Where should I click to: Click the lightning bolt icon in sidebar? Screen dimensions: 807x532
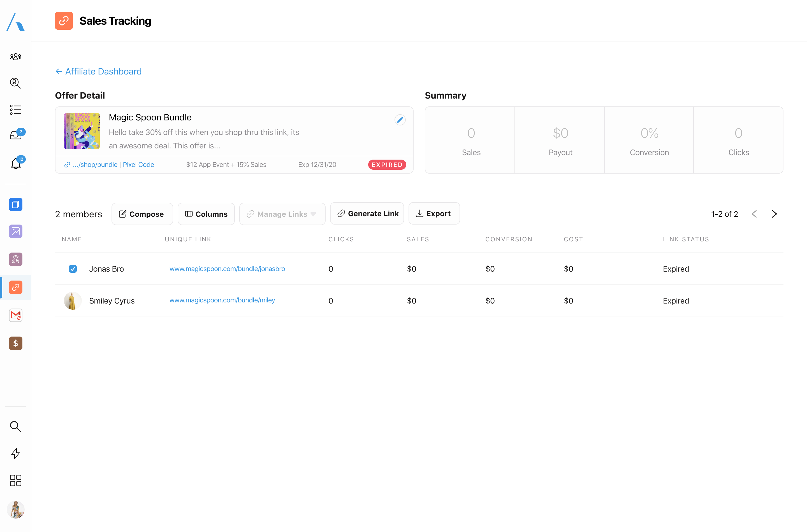(16, 453)
